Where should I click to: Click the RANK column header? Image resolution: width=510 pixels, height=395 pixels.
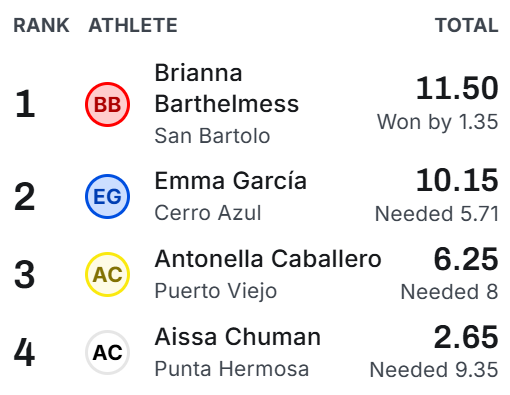pyautogui.click(x=41, y=25)
